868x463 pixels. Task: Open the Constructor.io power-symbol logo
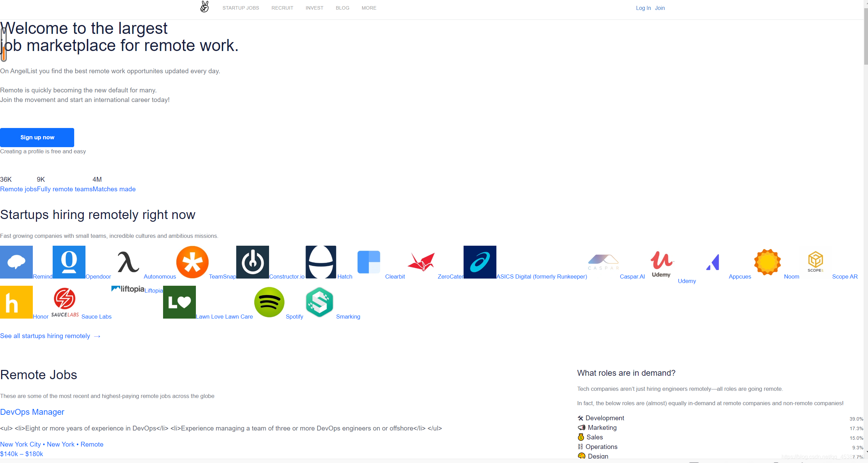(253, 262)
